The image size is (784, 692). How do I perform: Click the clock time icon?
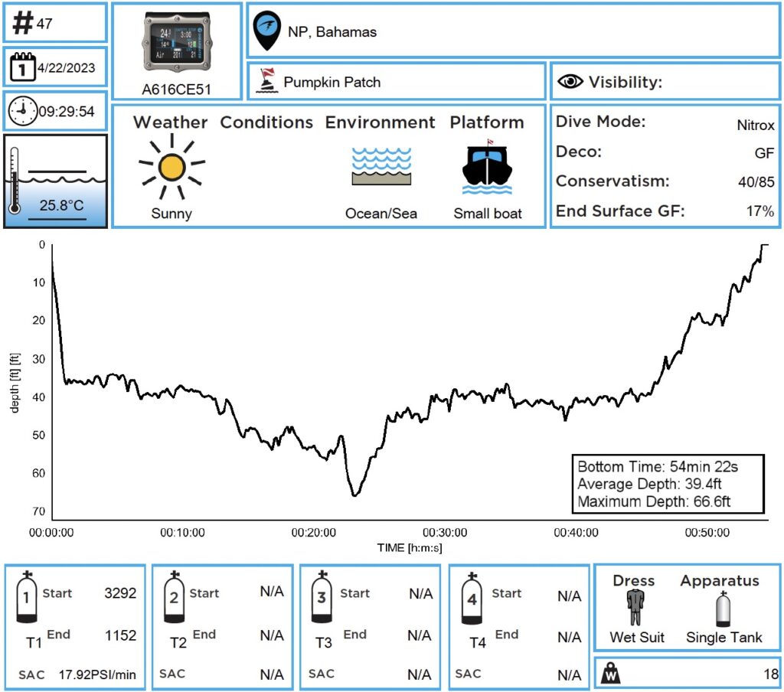[21, 112]
